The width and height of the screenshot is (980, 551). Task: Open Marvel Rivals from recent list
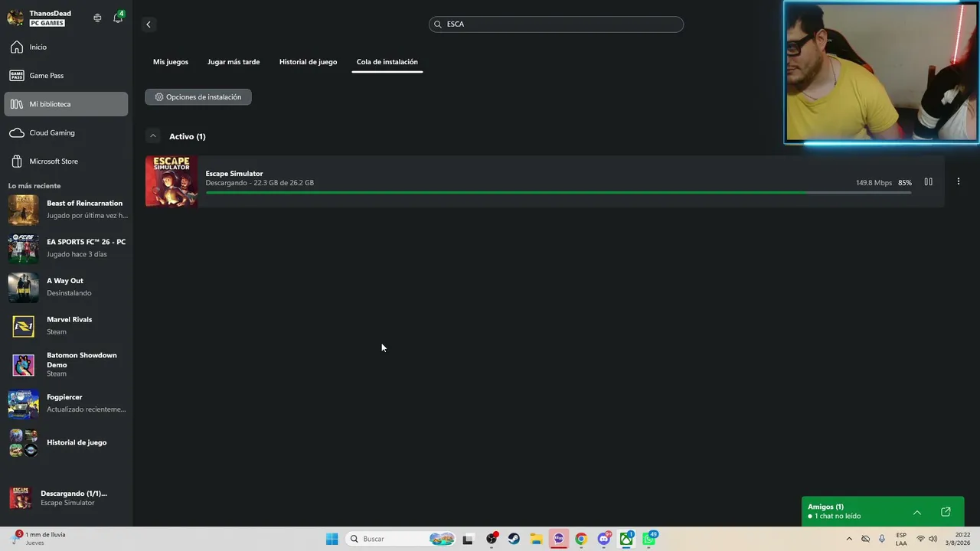[x=66, y=326]
